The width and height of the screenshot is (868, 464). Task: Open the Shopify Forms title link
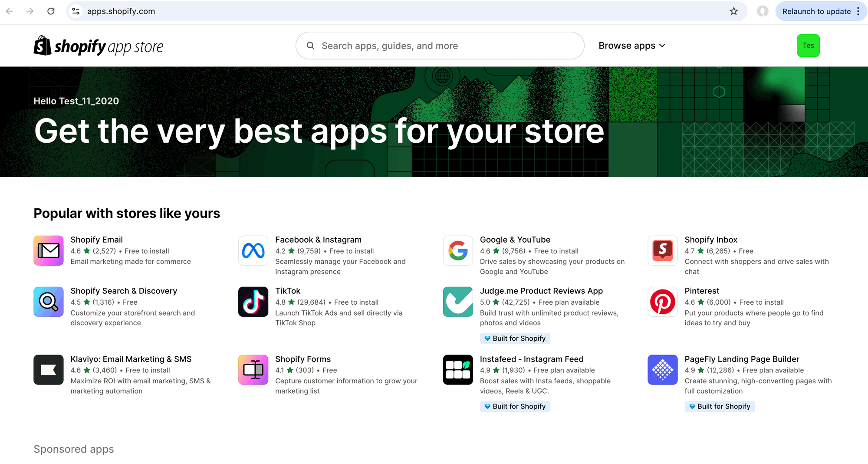coord(303,359)
